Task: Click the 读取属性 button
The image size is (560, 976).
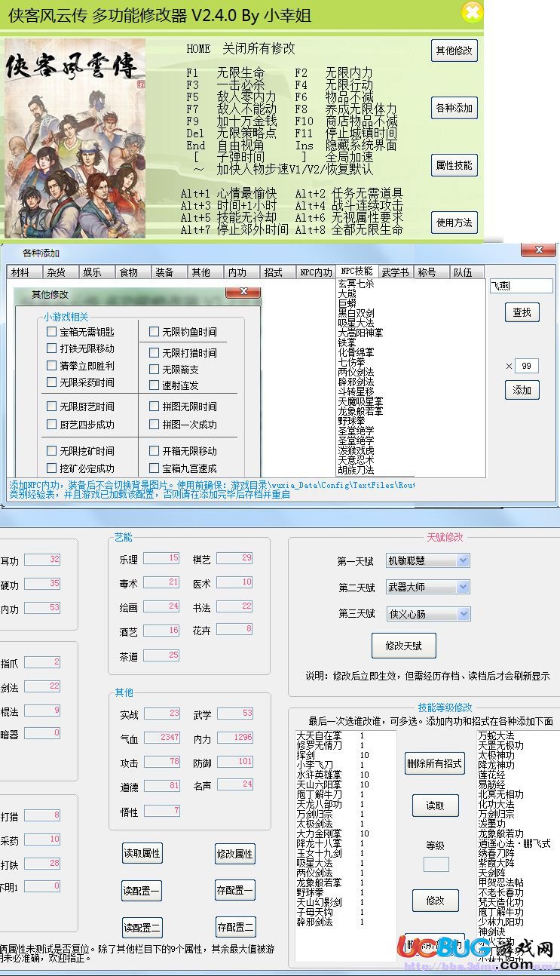Action: click(x=142, y=853)
